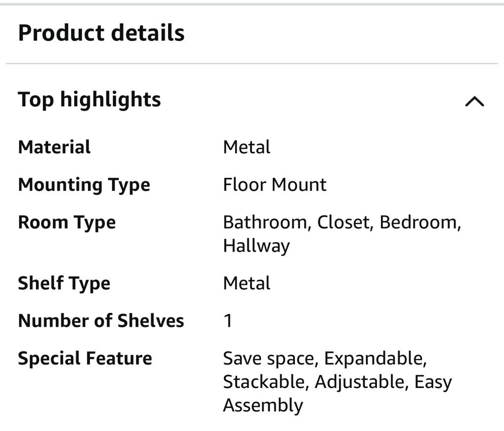The width and height of the screenshot is (504, 431).
Task: Select the Top highlights section title
Action: tap(89, 99)
